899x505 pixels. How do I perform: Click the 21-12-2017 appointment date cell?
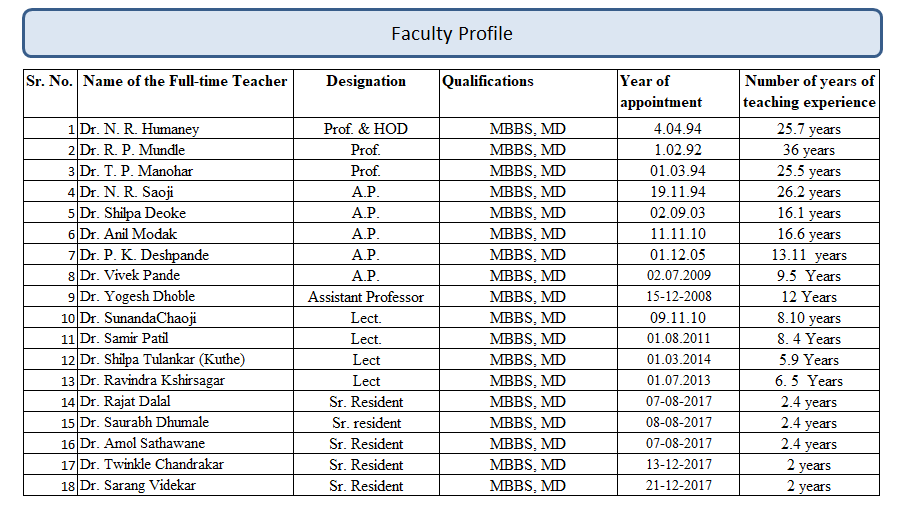[678, 486]
